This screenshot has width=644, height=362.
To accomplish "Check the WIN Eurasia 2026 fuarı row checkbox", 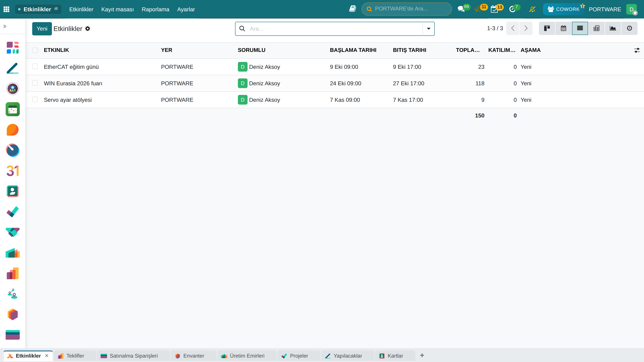I will [x=35, y=83].
